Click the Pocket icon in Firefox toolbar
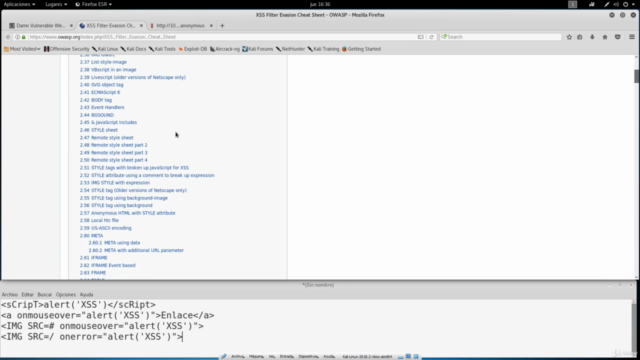This screenshot has height=360, width=640. click(618, 37)
